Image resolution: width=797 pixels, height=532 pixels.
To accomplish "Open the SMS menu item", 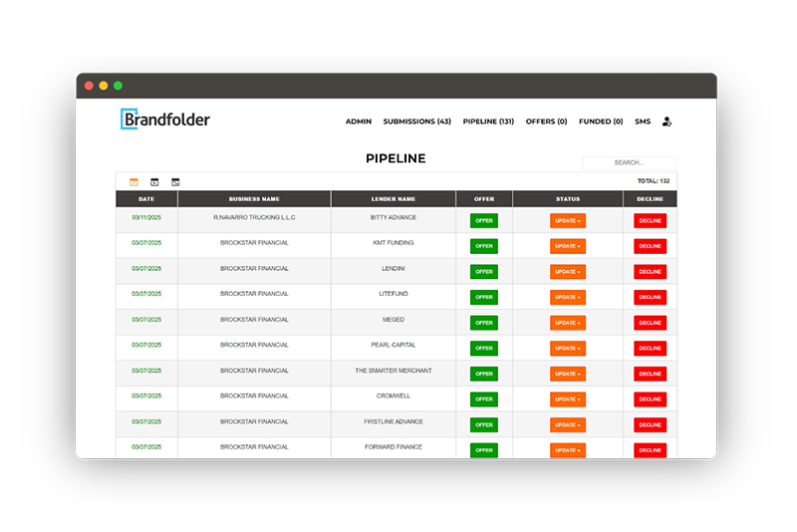I will (x=643, y=122).
